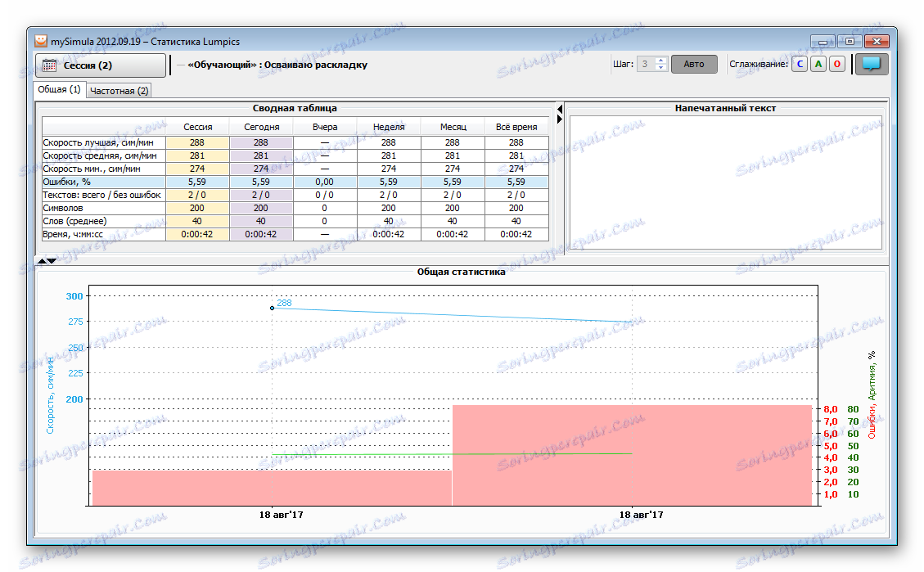Click Вчера cell showing 0,00 errors

point(325,182)
